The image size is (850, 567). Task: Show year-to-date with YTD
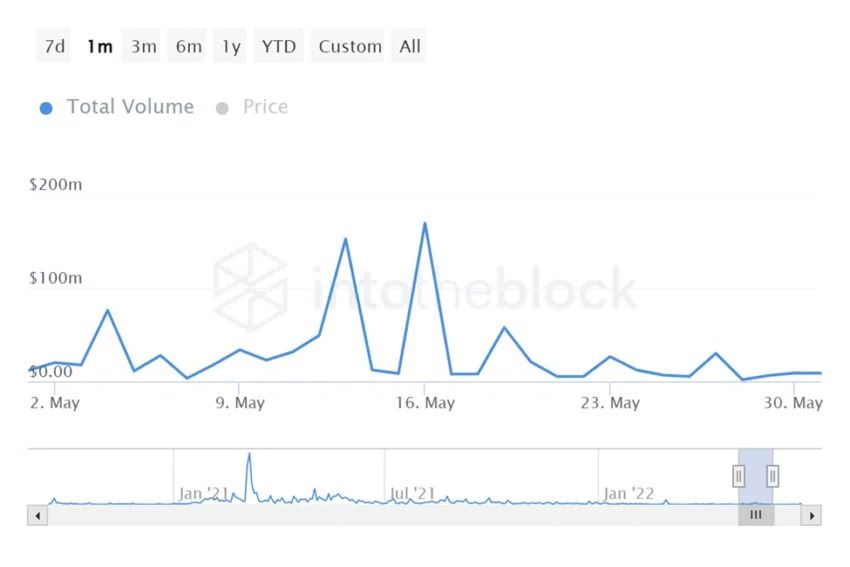[279, 46]
